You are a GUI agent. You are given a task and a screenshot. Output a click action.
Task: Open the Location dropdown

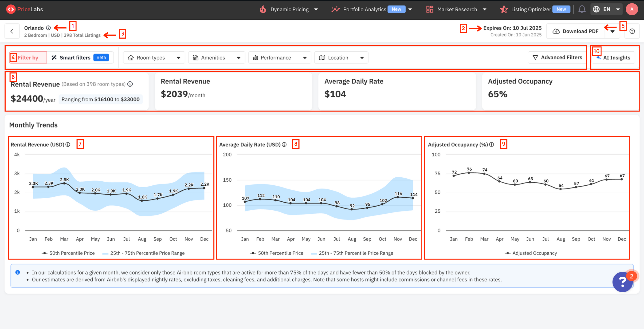[341, 58]
